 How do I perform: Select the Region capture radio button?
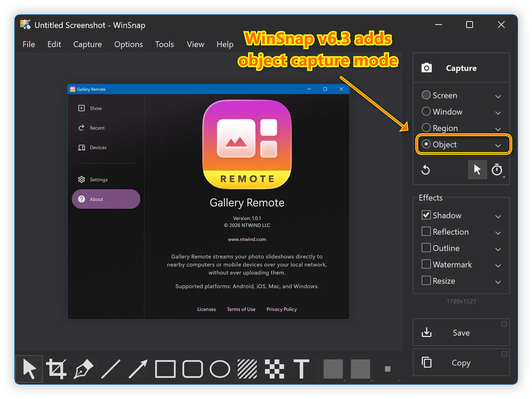tap(426, 128)
